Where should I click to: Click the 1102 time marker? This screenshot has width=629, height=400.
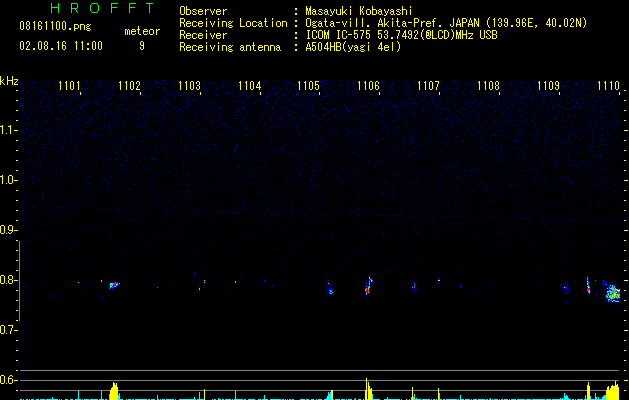129,86
